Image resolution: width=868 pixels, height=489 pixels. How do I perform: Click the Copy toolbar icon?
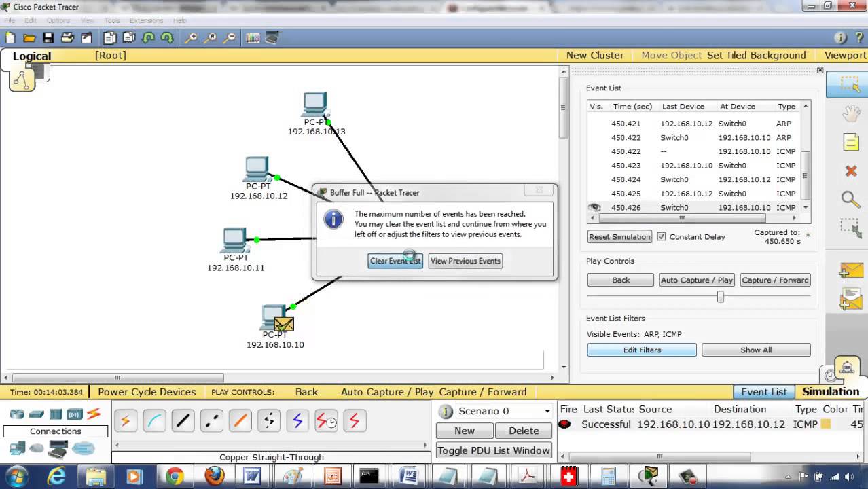pyautogui.click(x=109, y=38)
